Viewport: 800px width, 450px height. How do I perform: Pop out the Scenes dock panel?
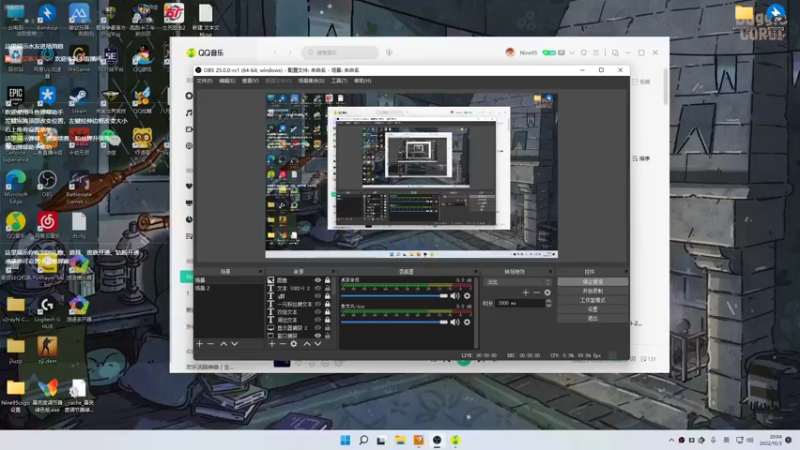pyautogui.click(x=260, y=271)
